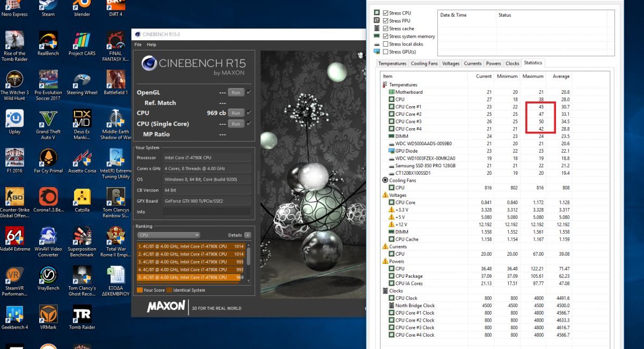Select Pro Evolution Soccer 2017 icon
The image size is (644, 349).
48,85
